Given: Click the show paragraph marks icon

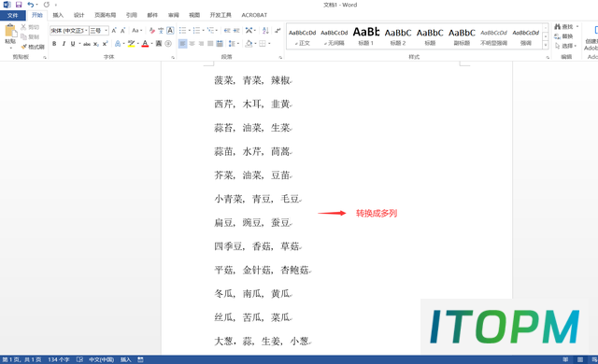Looking at the screenshot, I should pos(278,31).
